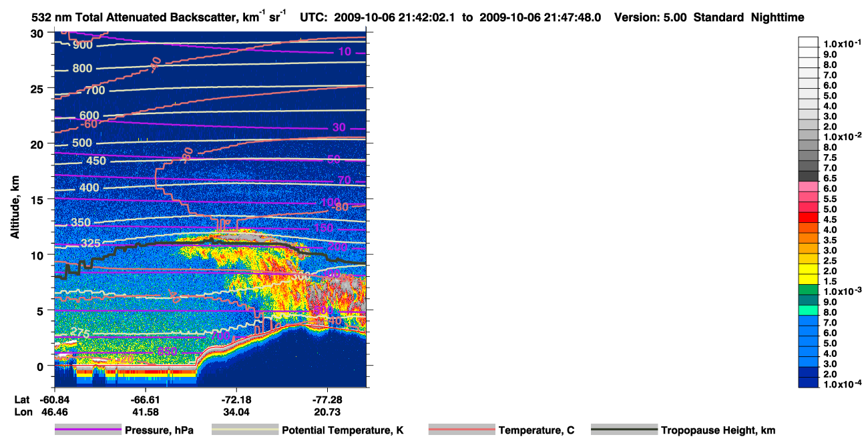
Task: Click the '350' potential temperature contour label
Action: point(81,222)
